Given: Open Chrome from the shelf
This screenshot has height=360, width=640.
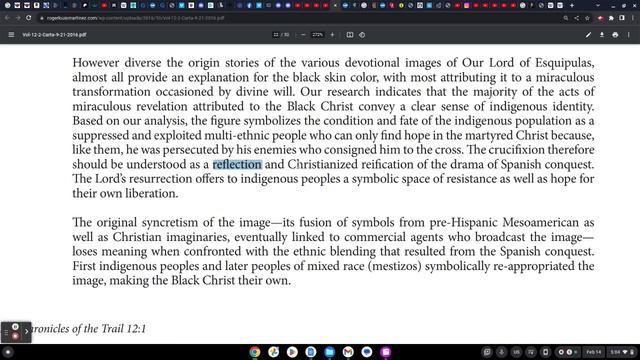Looking at the screenshot, I should coord(255,352).
